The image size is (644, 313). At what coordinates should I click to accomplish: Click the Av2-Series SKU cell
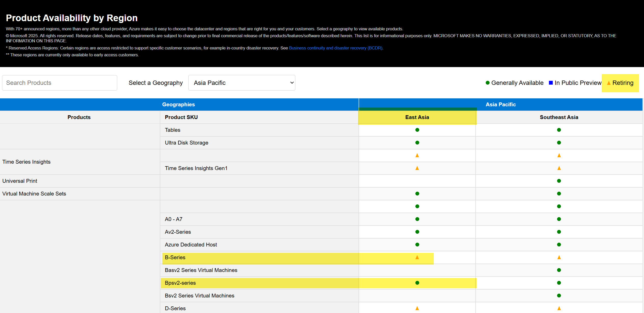[259, 232]
